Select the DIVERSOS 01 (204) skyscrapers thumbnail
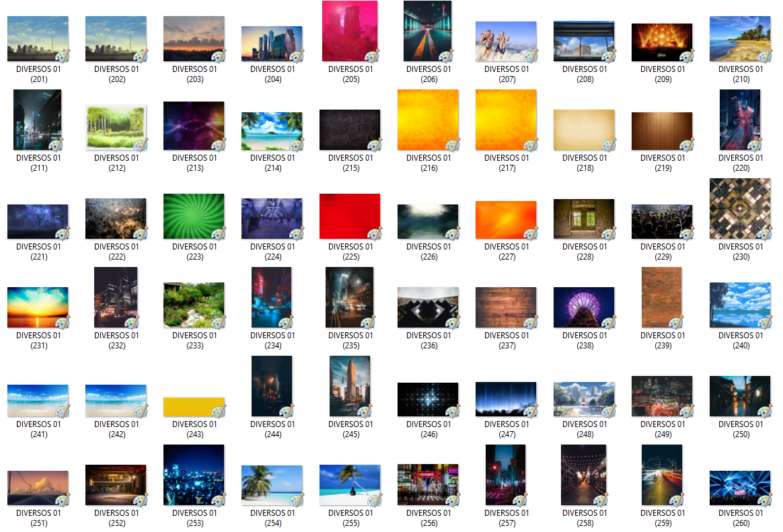 [x=272, y=44]
